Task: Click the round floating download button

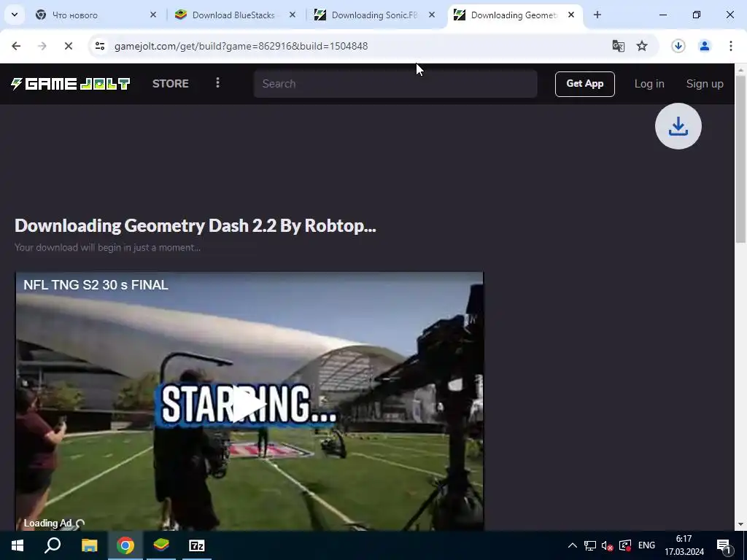Action: click(678, 126)
